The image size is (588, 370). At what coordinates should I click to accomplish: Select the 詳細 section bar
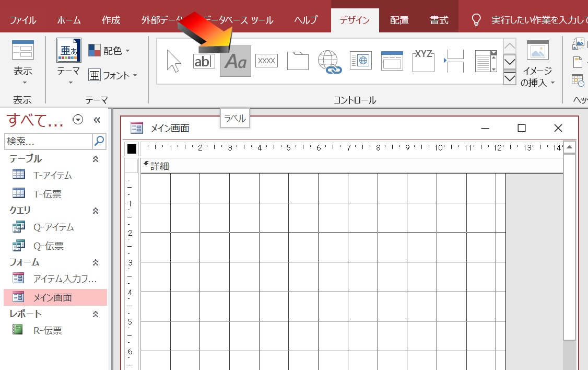pos(352,166)
